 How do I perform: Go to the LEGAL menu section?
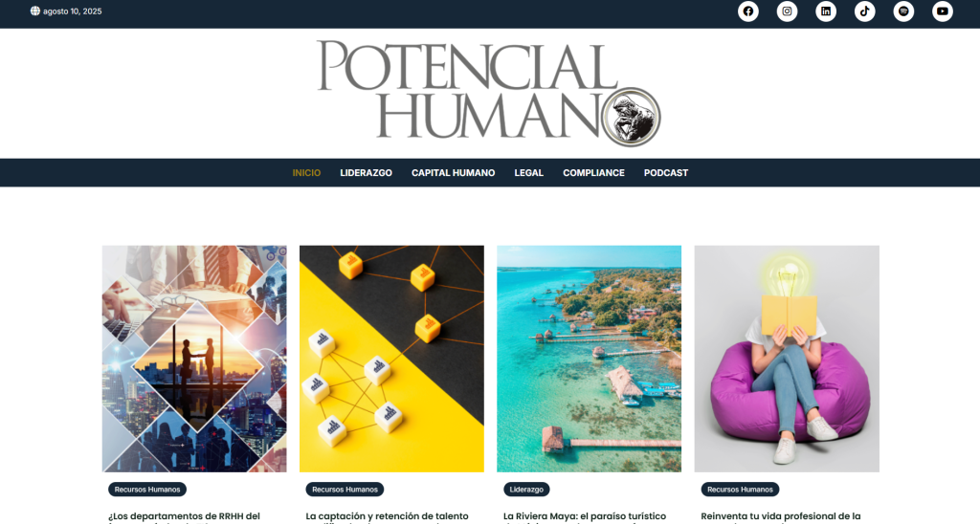[528, 173]
